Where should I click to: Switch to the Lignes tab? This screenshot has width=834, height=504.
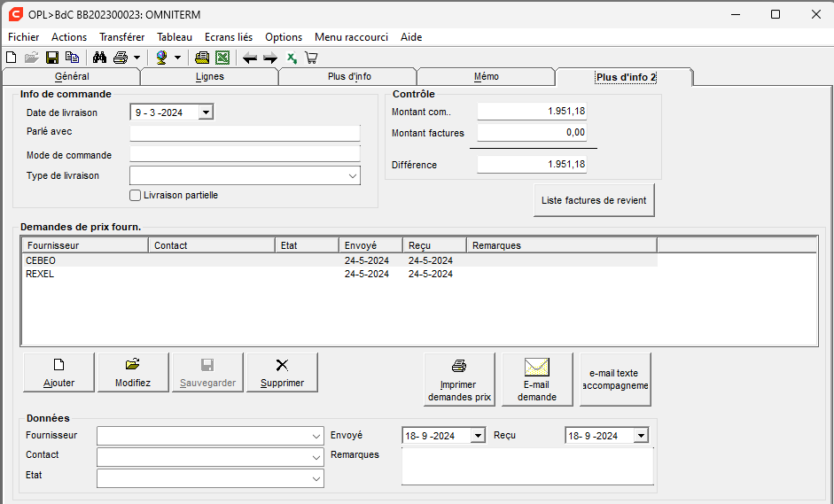tap(209, 76)
